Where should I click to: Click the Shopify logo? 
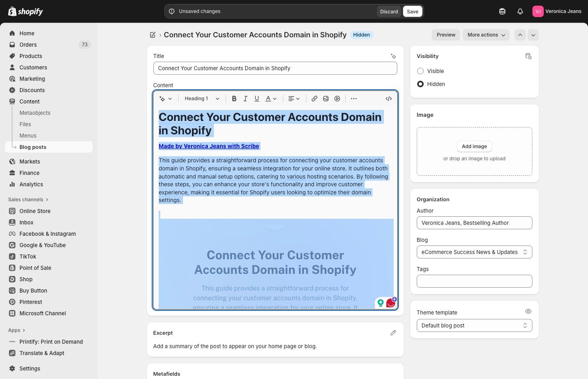(26, 11)
